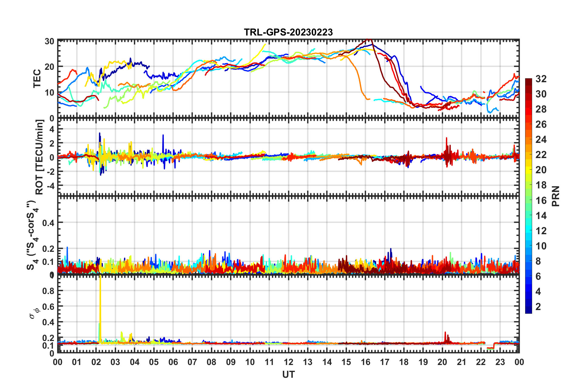Click the TEC peak near hour 16

pos(368,40)
